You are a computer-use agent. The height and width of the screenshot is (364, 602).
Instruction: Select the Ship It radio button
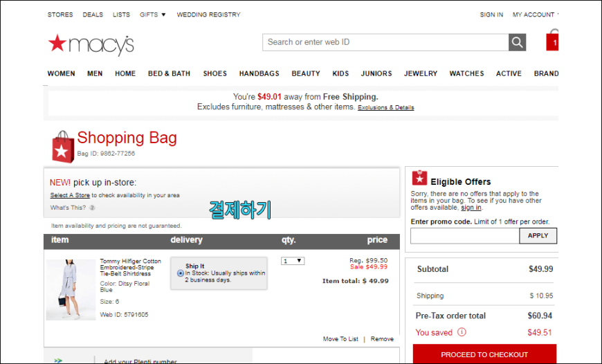pyautogui.click(x=181, y=273)
